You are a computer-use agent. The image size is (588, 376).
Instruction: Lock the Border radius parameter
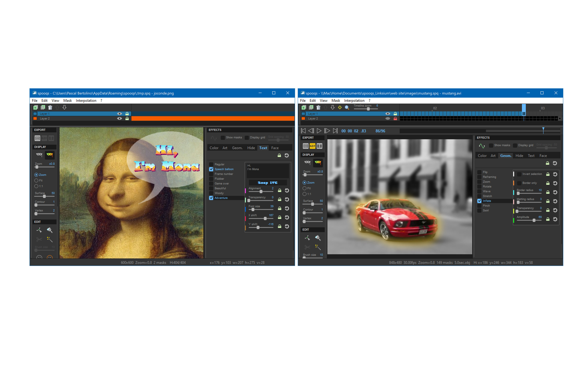point(548,192)
